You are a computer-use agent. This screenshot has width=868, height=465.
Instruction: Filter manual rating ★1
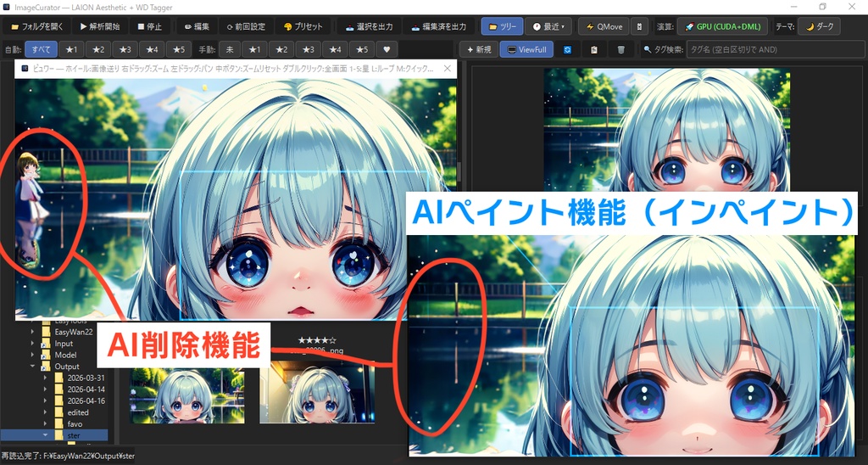[x=254, y=49]
